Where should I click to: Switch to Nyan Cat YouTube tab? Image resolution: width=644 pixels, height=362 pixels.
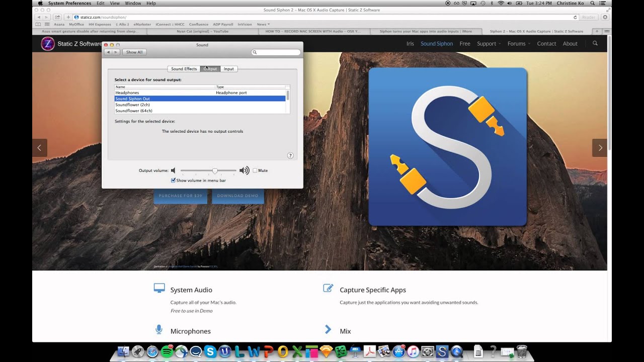(203, 31)
